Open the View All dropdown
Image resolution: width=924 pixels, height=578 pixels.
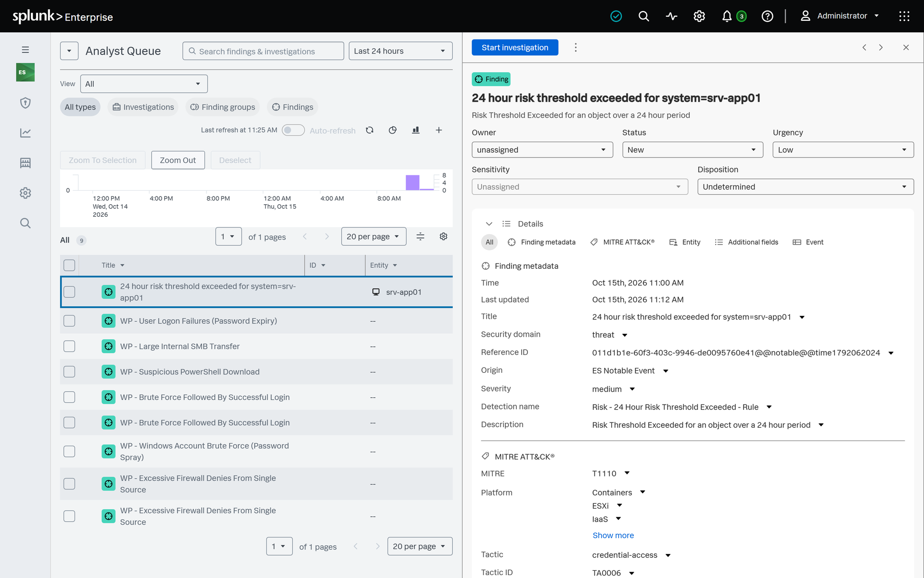point(144,84)
